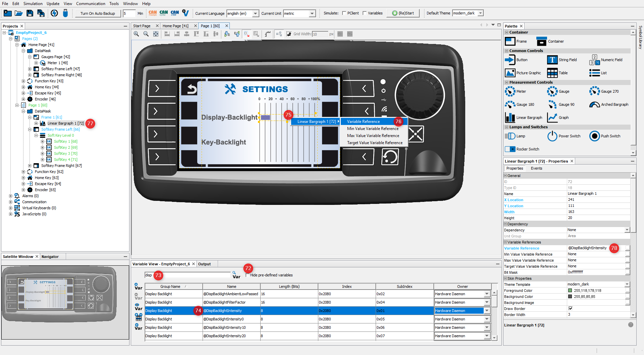Screen dimensions: 644x355
Task: Toggle the Variables simulate checkbox
Action: pyautogui.click(x=365, y=13)
